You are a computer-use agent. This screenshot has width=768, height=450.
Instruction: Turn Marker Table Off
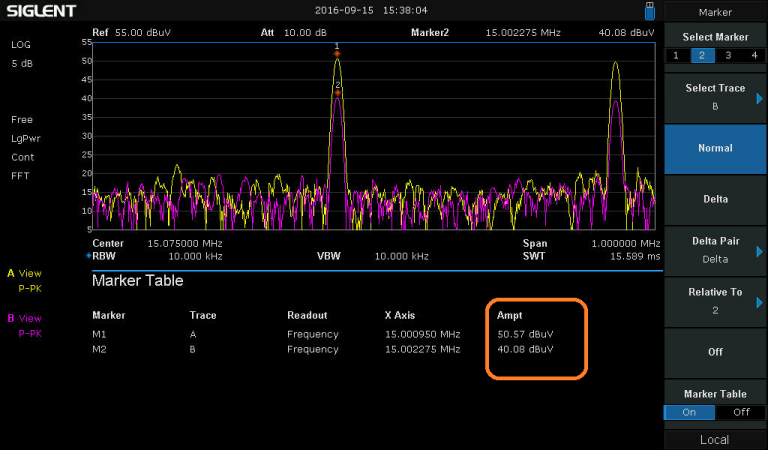pos(741,411)
